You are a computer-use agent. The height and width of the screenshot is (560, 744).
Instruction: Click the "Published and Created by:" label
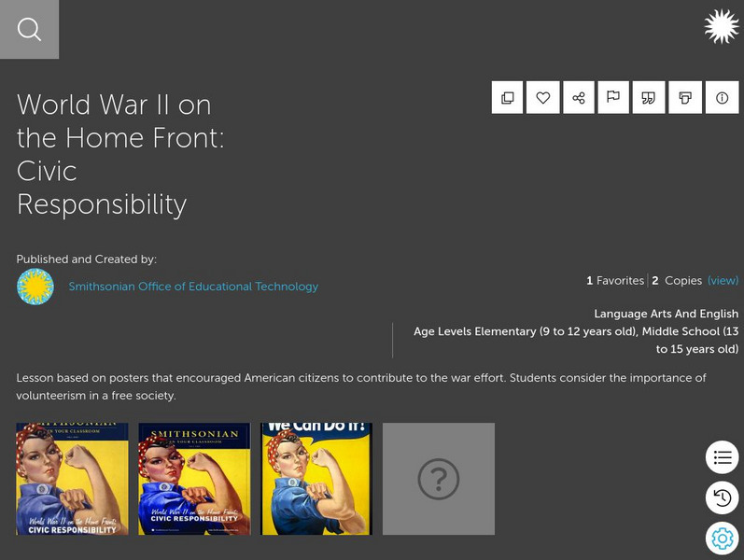pos(87,259)
